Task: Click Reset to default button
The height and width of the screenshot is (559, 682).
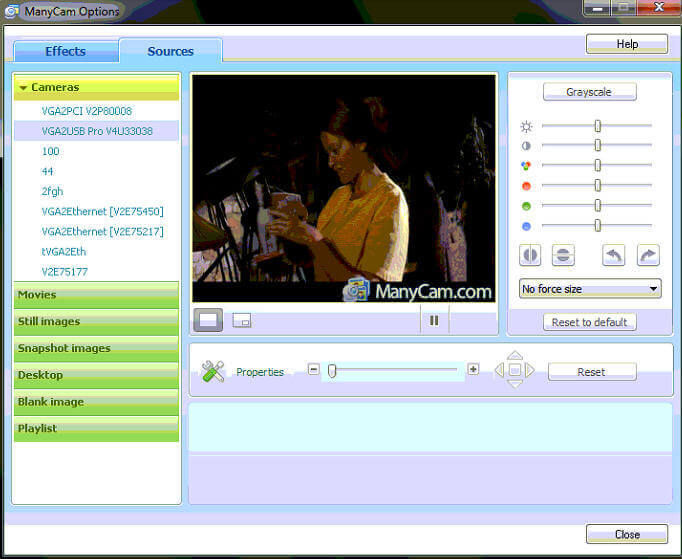Action: pyautogui.click(x=589, y=322)
